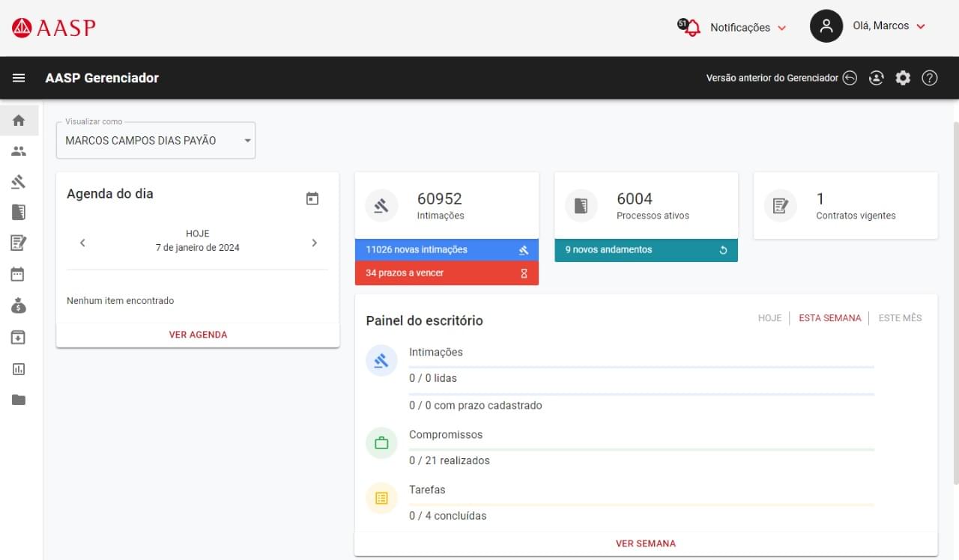Open the archive download sidebar icon
Viewport: 959px width, 560px height.
tap(18, 337)
